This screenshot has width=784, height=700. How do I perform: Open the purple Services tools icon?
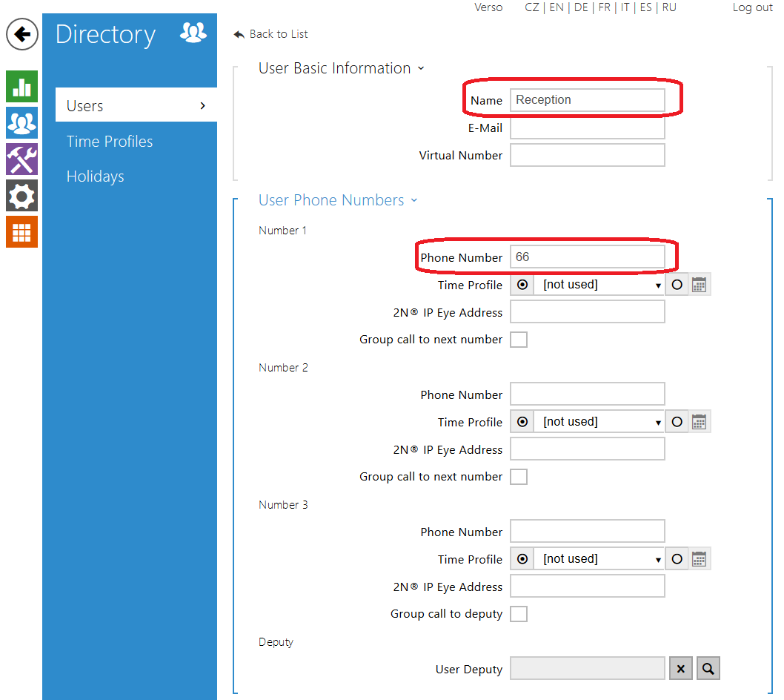(x=21, y=159)
